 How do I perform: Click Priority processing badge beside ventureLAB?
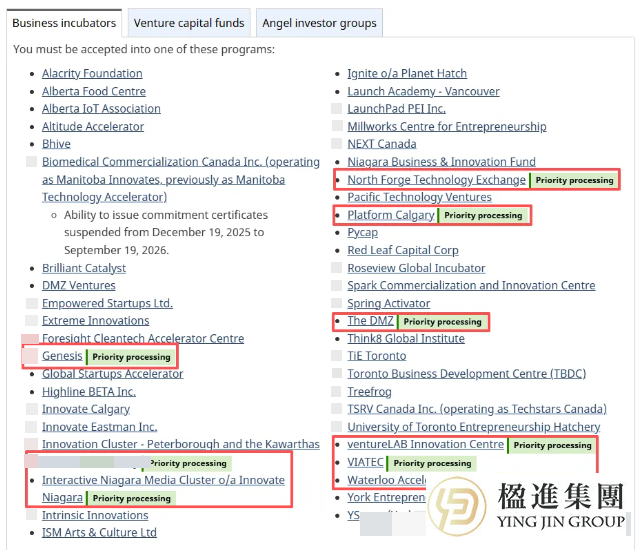552,445
